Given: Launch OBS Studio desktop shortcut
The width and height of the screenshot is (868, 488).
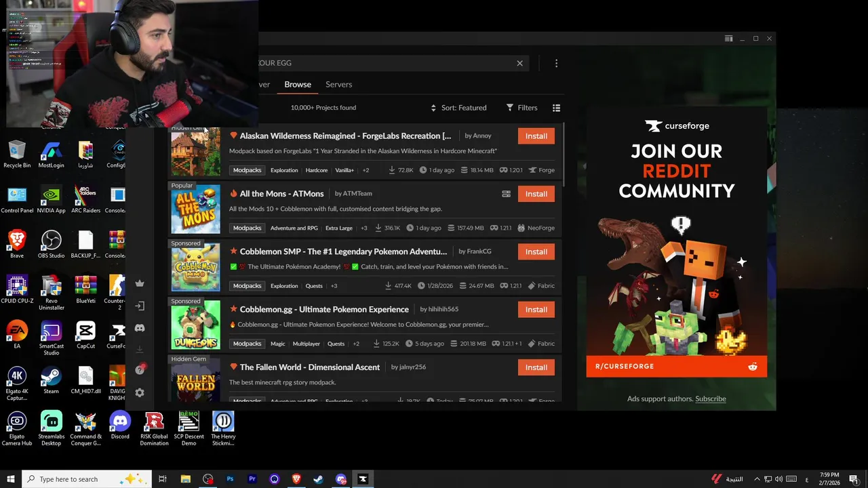Looking at the screenshot, I should pyautogui.click(x=51, y=245).
